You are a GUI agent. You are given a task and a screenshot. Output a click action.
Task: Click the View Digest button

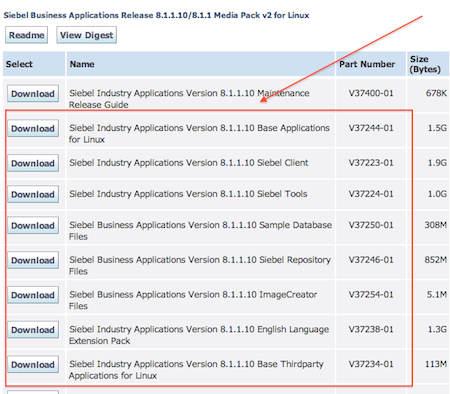(86, 35)
